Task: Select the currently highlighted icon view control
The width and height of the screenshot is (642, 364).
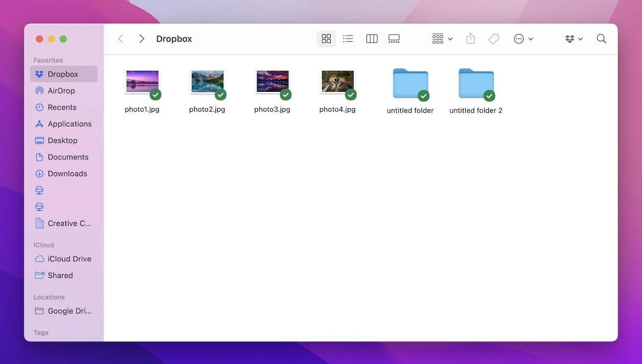Action: 326,38
